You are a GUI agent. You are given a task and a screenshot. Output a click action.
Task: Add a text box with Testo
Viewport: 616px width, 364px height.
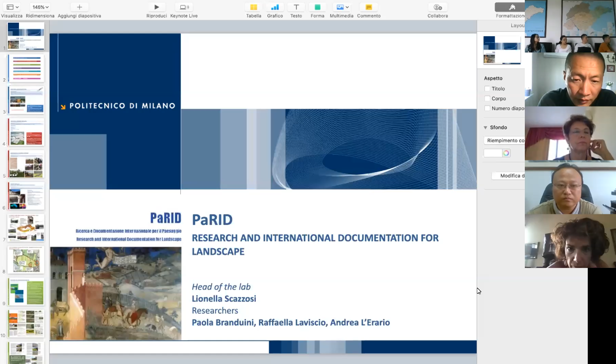(x=296, y=7)
